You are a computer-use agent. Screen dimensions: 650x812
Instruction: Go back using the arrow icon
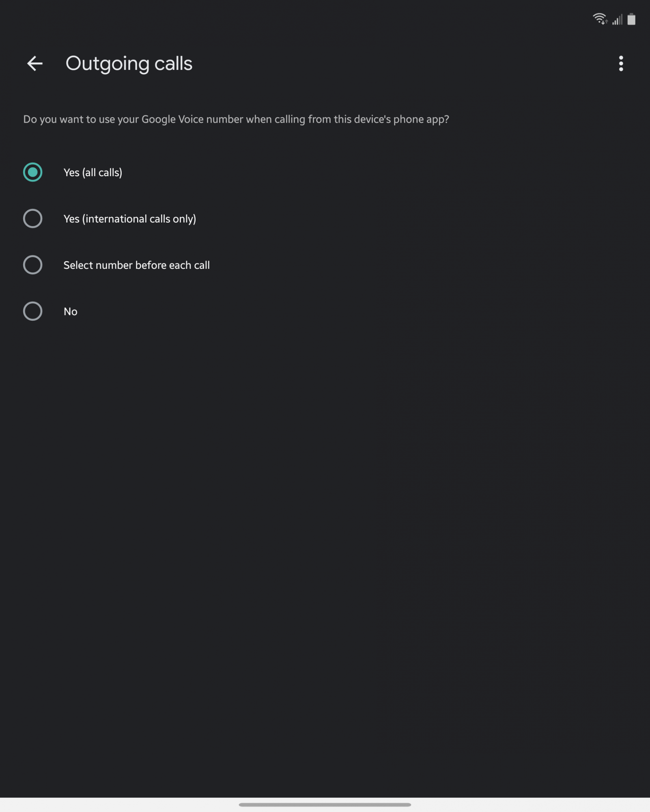[34, 63]
